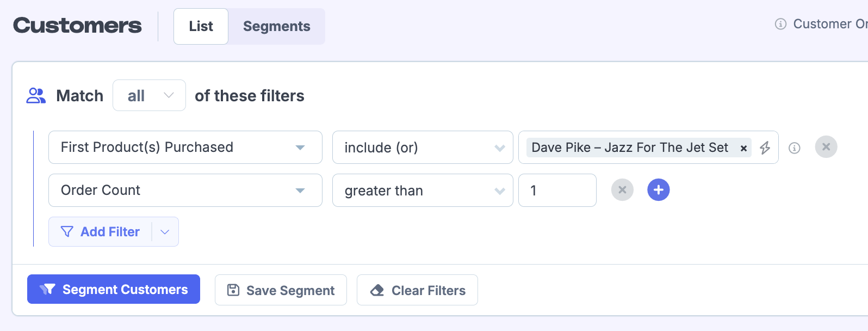Remove the Dave Pike product tag

coord(743,148)
